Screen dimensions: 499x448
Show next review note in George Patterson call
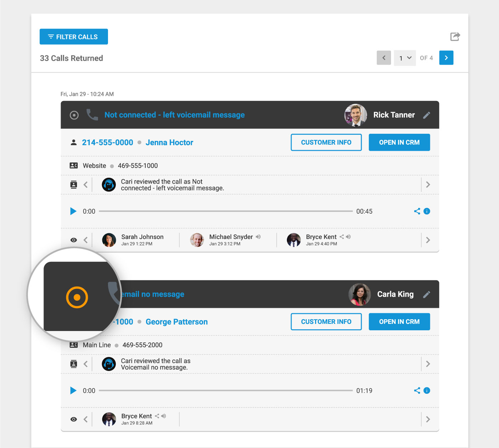(x=428, y=364)
